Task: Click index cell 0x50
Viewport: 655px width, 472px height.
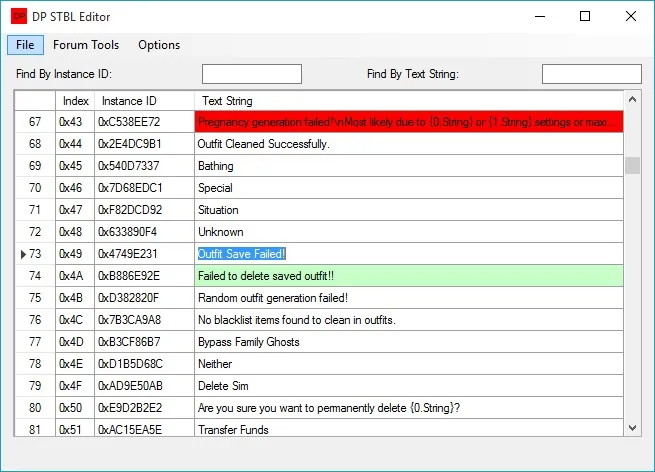Action: [75, 408]
